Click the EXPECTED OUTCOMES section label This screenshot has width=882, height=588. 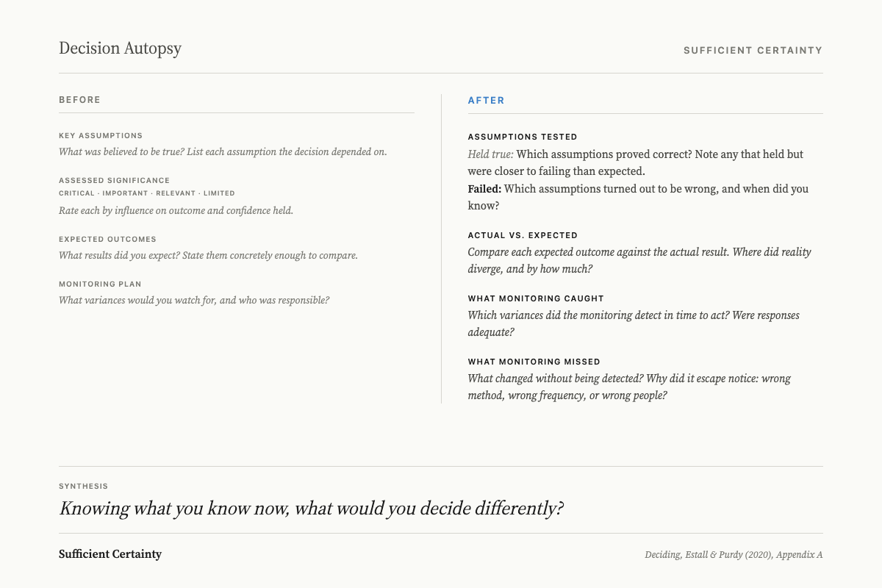coord(107,239)
